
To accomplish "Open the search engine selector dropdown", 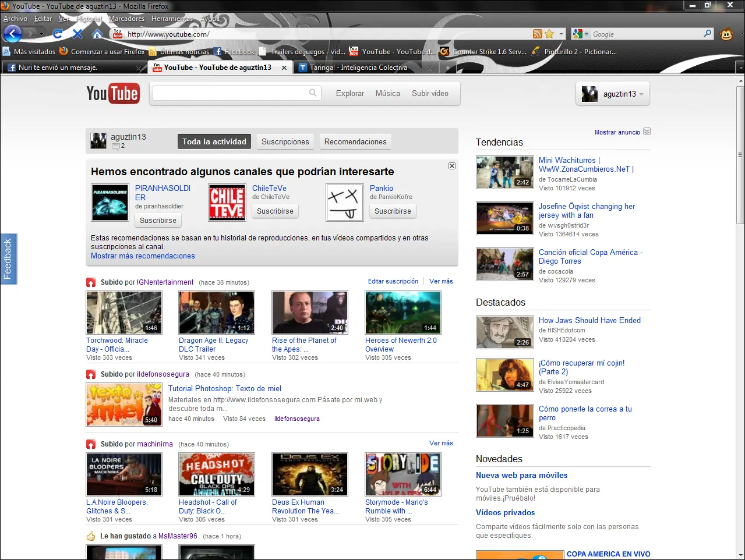I will [x=581, y=34].
